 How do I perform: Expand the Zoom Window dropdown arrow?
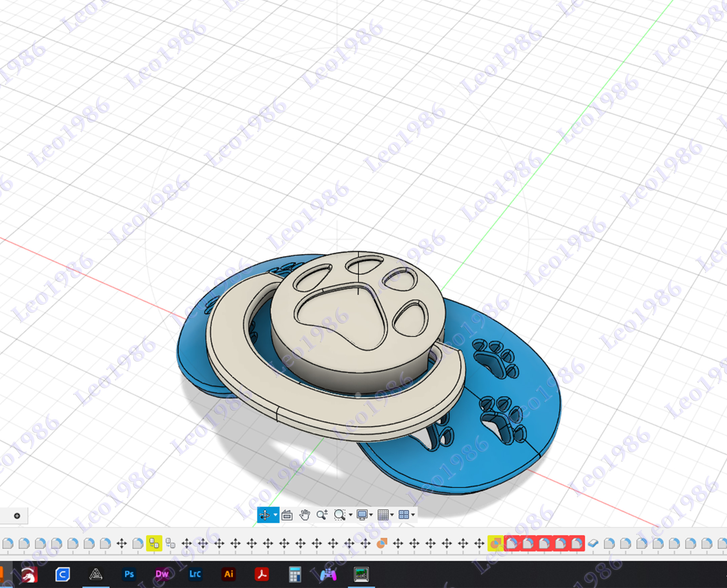coord(350,515)
